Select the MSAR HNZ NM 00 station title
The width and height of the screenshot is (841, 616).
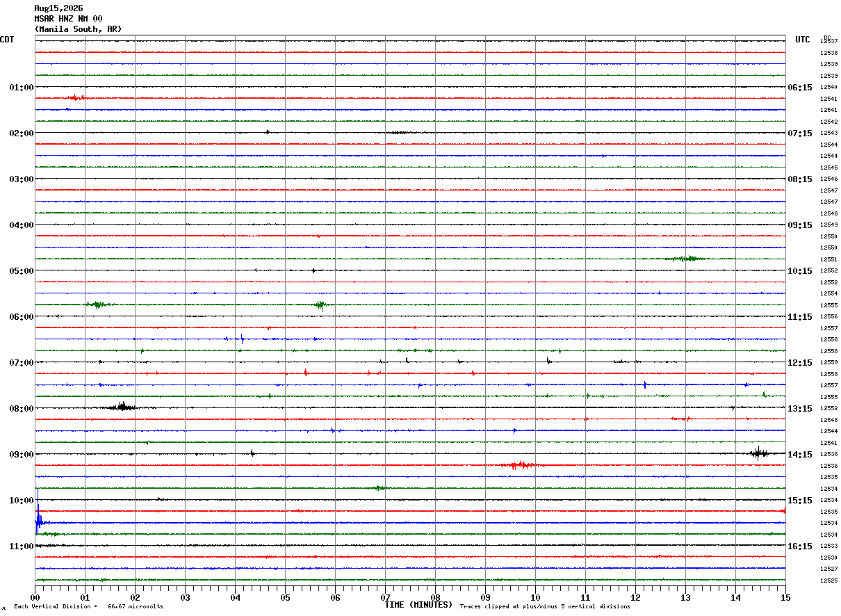click(68, 19)
